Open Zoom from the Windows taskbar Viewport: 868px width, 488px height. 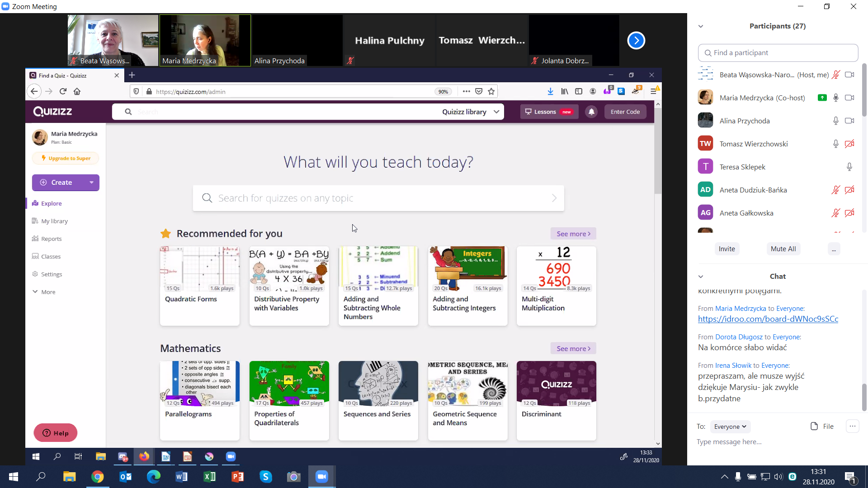coord(321,476)
